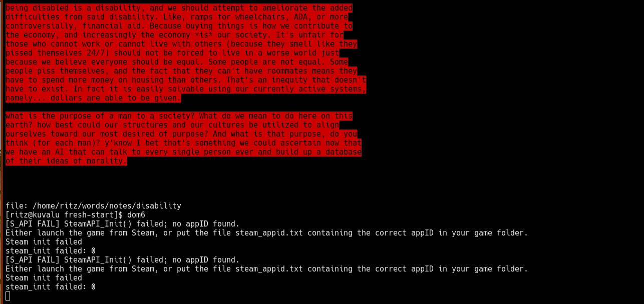Click the highlighted line starting 'namely... dollars'

pos(93,97)
